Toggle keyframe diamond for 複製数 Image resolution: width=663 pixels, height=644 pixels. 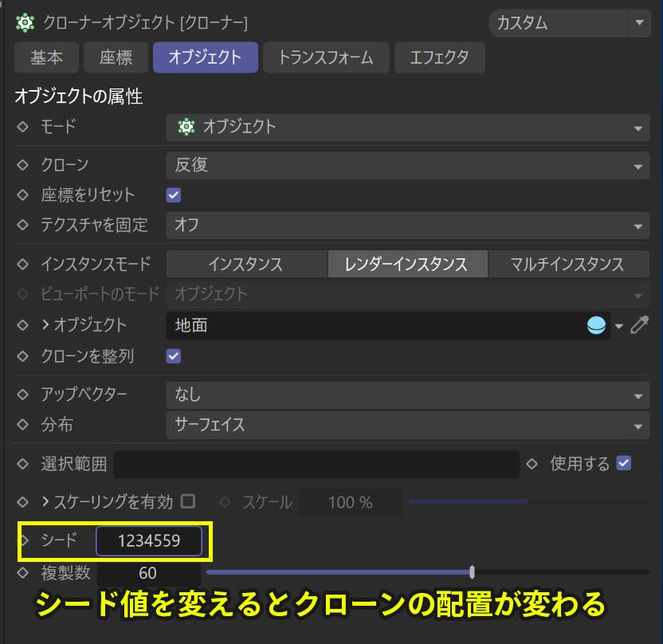[x=22, y=573]
